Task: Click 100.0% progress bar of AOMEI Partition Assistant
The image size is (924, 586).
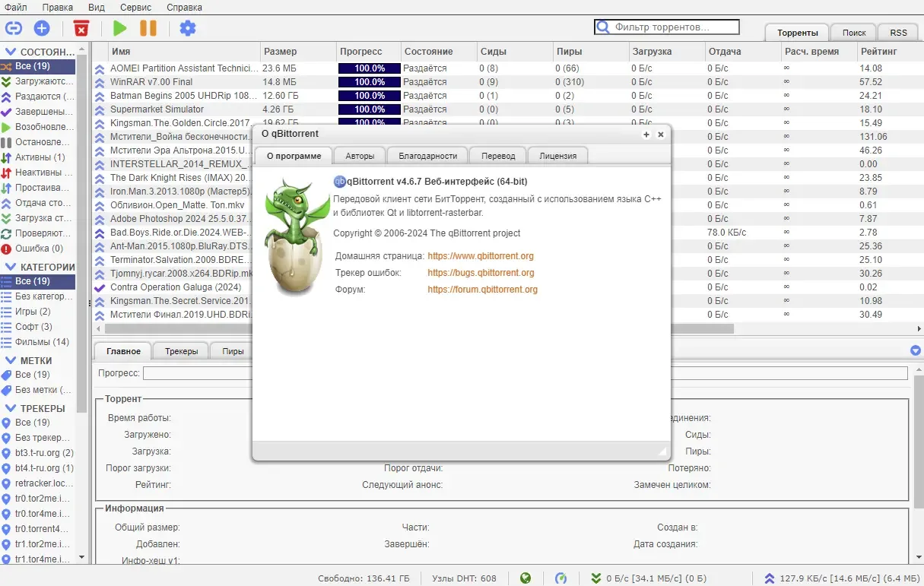Action: pos(370,68)
